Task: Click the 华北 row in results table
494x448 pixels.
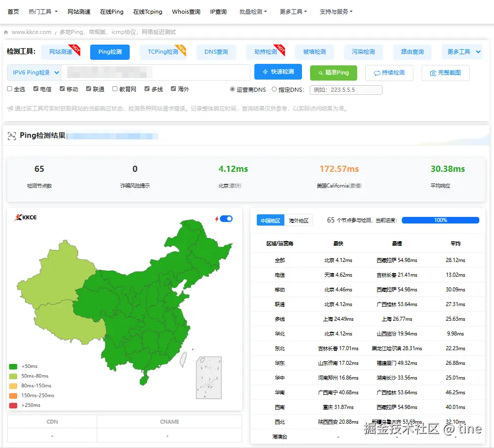Action: point(368,333)
